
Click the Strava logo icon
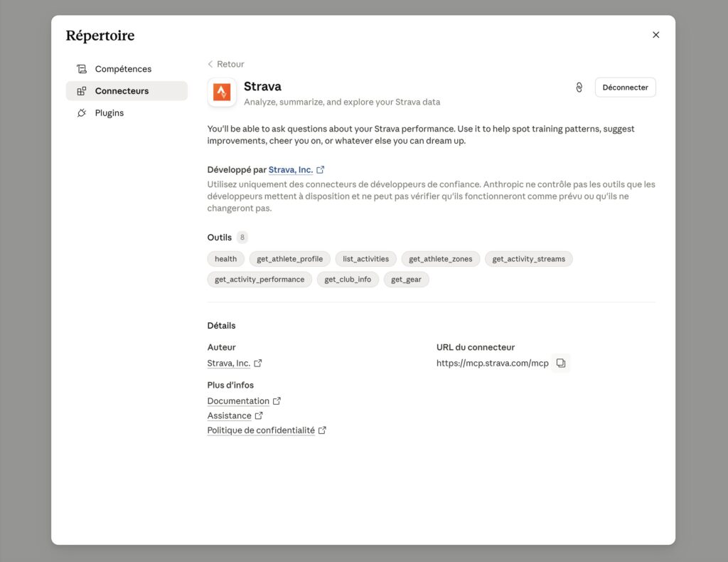(222, 92)
